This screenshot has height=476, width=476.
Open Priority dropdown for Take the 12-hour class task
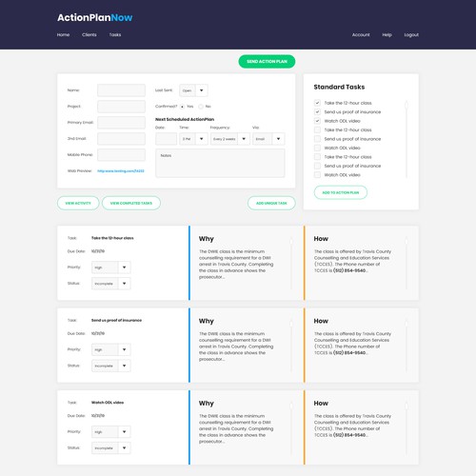click(111, 268)
